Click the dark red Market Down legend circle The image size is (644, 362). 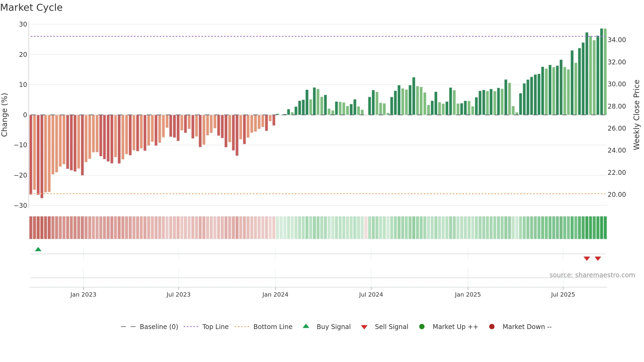coord(492,327)
